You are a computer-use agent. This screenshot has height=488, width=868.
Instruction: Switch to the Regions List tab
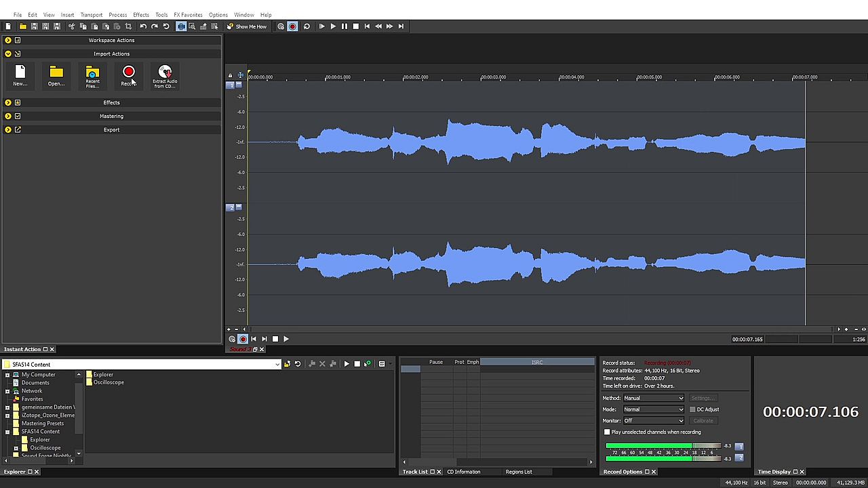518,472
